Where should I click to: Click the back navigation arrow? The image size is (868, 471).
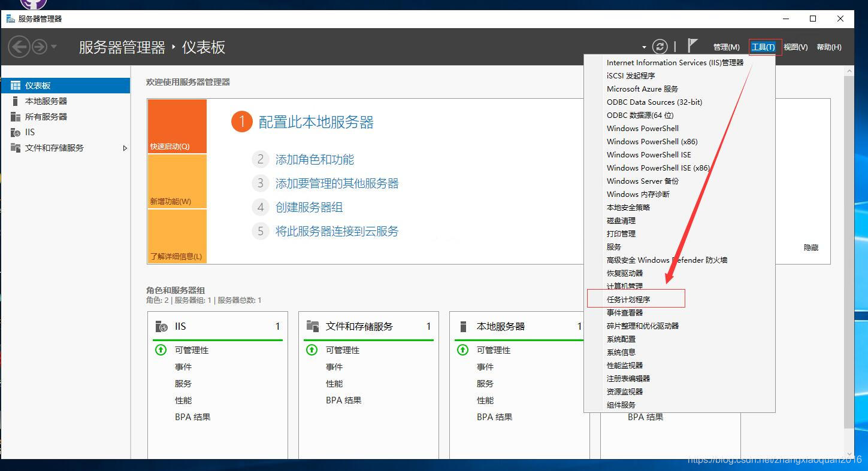[x=19, y=47]
